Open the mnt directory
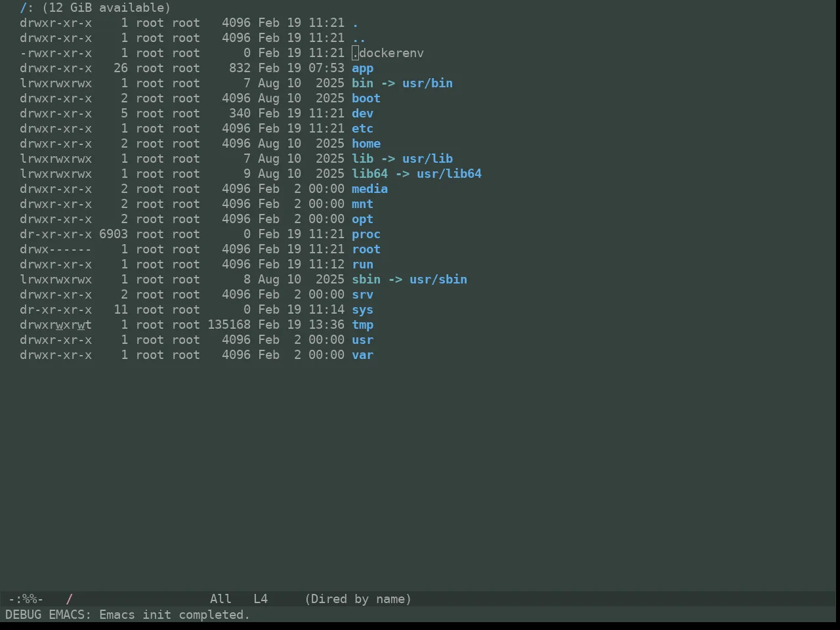The height and width of the screenshot is (630, 840). pos(362,204)
